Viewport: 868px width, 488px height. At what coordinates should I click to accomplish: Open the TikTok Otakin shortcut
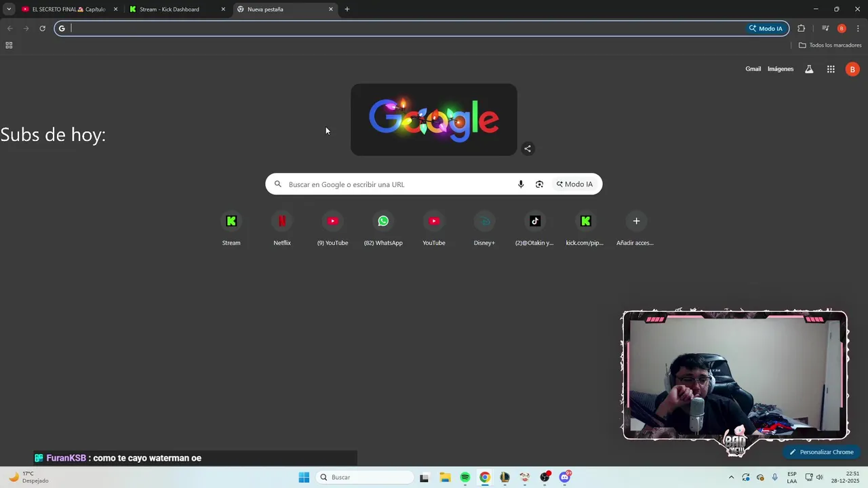(x=535, y=228)
